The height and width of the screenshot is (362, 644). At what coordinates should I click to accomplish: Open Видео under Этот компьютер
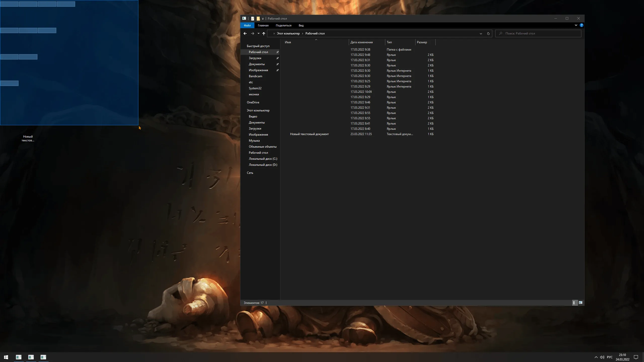point(253,116)
